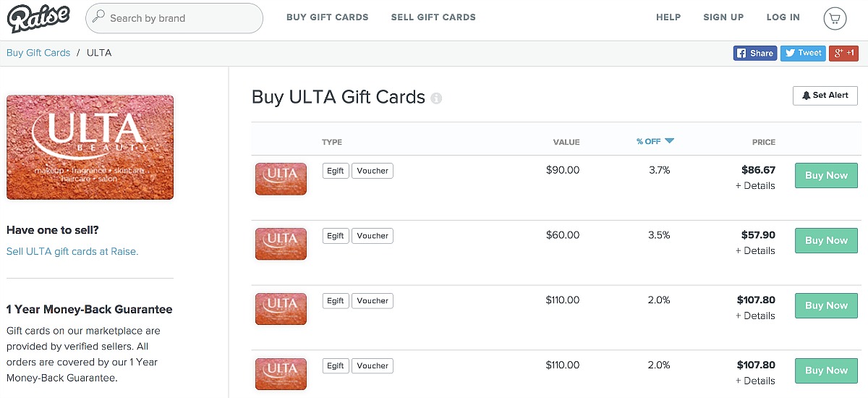
Task: Type in the Search by brand field
Action: (x=181, y=18)
